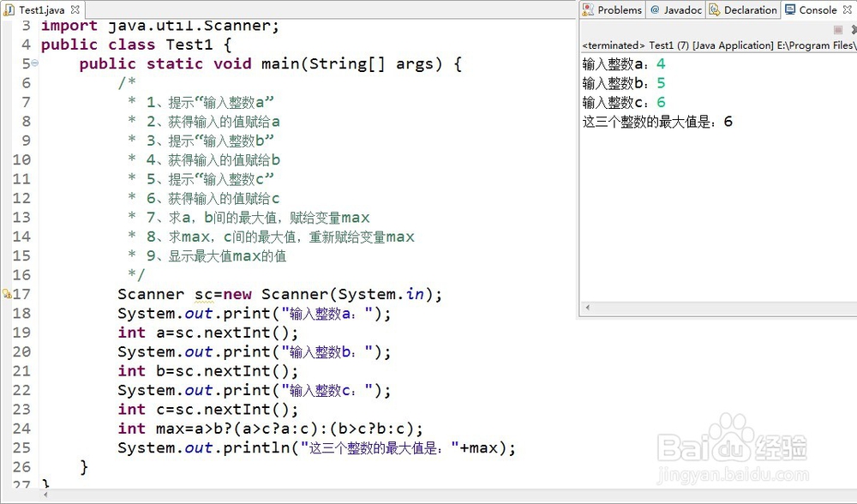Open the Javadoc tab
The width and height of the screenshot is (857, 504).
tap(676, 9)
